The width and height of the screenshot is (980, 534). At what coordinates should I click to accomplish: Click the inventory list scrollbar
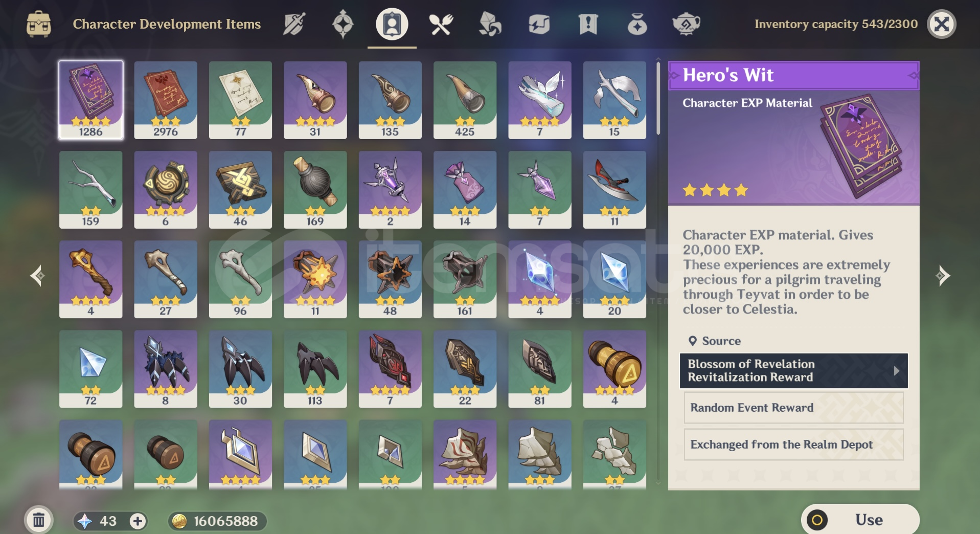(x=658, y=98)
